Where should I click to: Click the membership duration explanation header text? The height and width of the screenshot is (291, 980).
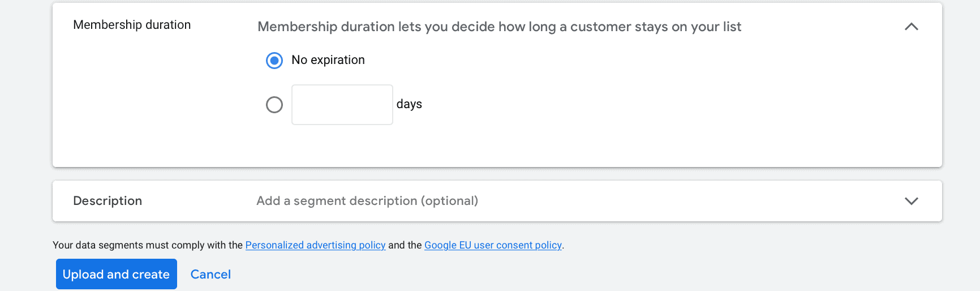499,27
